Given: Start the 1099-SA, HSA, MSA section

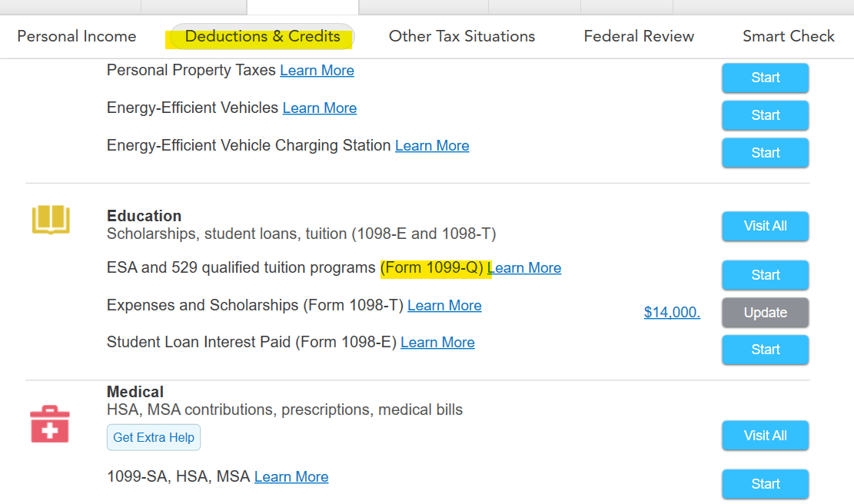Looking at the screenshot, I should [x=766, y=484].
